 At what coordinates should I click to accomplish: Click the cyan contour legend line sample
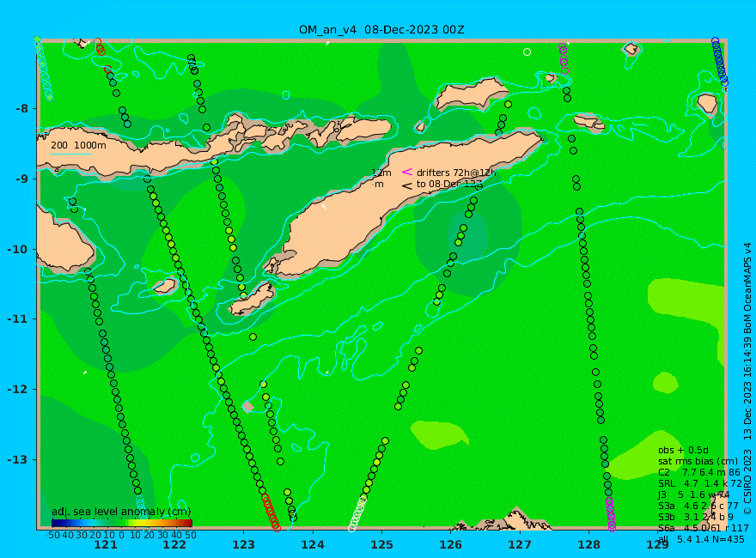coord(71,155)
